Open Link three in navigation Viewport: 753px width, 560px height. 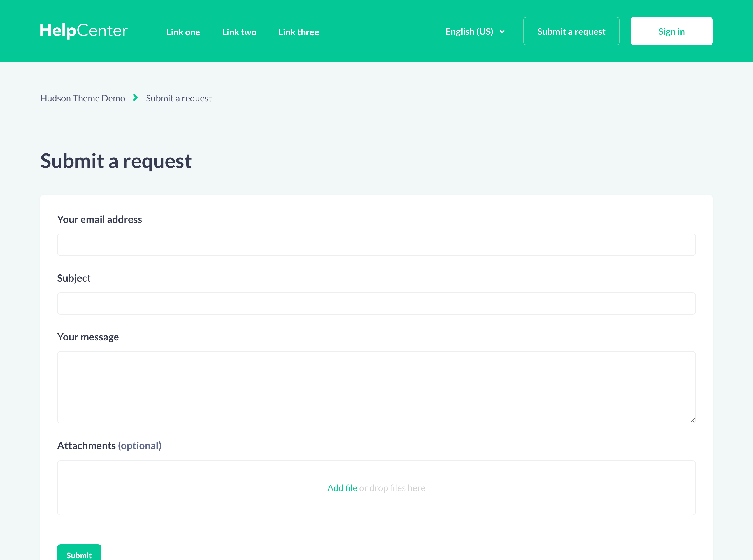click(x=299, y=32)
